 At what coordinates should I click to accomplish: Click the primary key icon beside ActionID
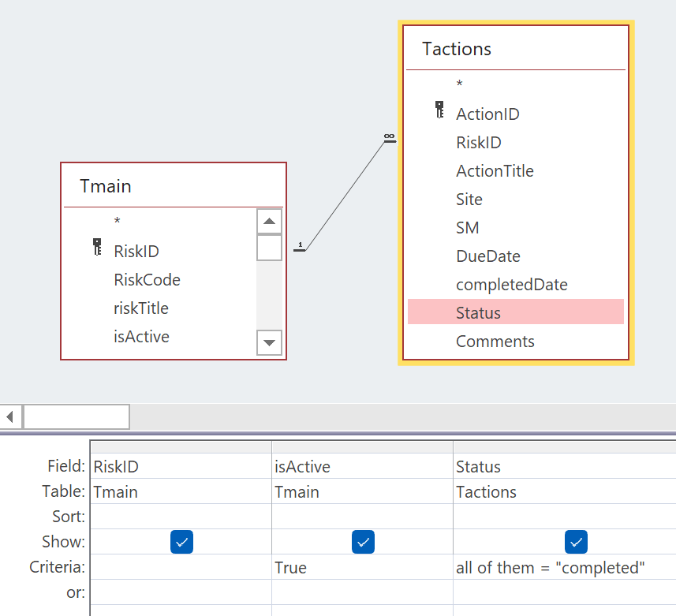coord(440,110)
